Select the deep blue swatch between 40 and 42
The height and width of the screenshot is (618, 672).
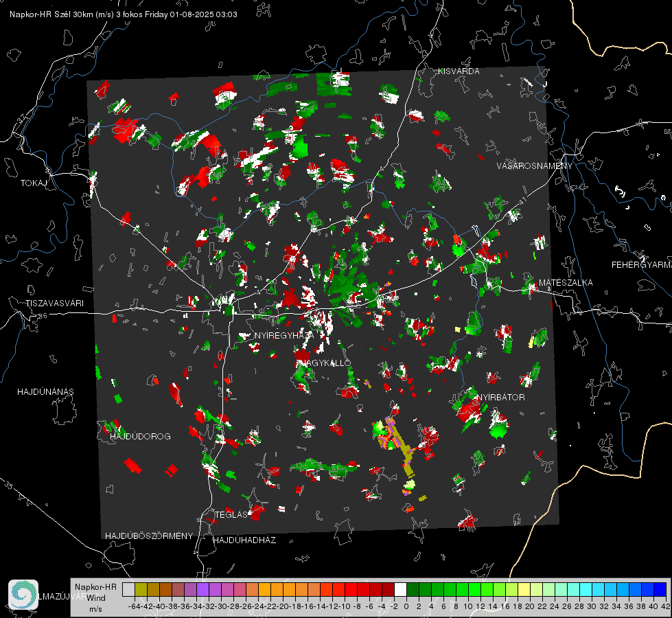pos(660,589)
